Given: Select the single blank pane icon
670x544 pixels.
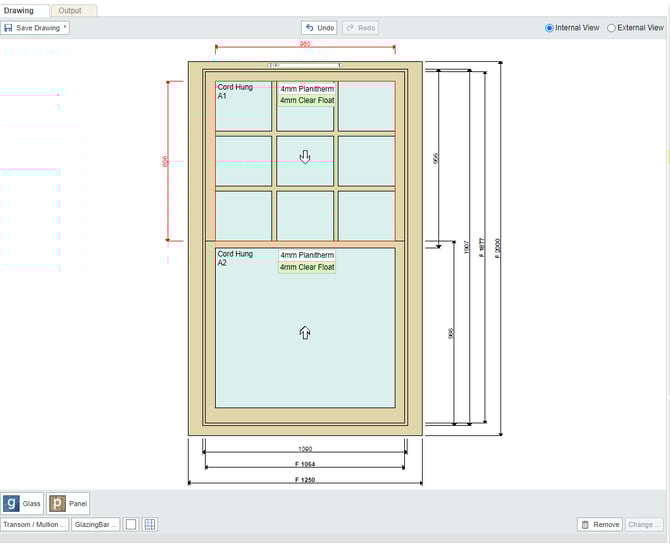Looking at the screenshot, I should 131,524.
